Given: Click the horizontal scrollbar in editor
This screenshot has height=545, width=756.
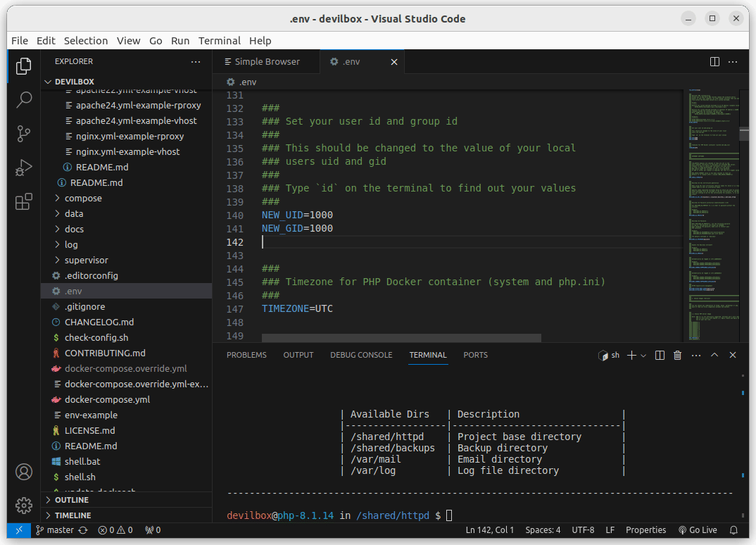Looking at the screenshot, I should [401, 338].
